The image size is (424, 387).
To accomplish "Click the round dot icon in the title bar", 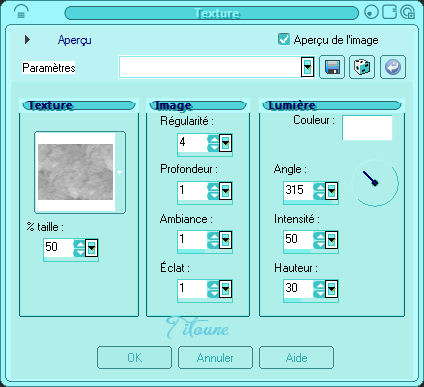I will pos(372,12).
